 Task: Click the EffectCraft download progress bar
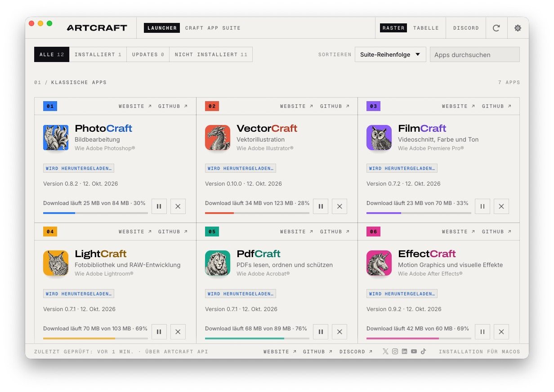tap(419, 339)
